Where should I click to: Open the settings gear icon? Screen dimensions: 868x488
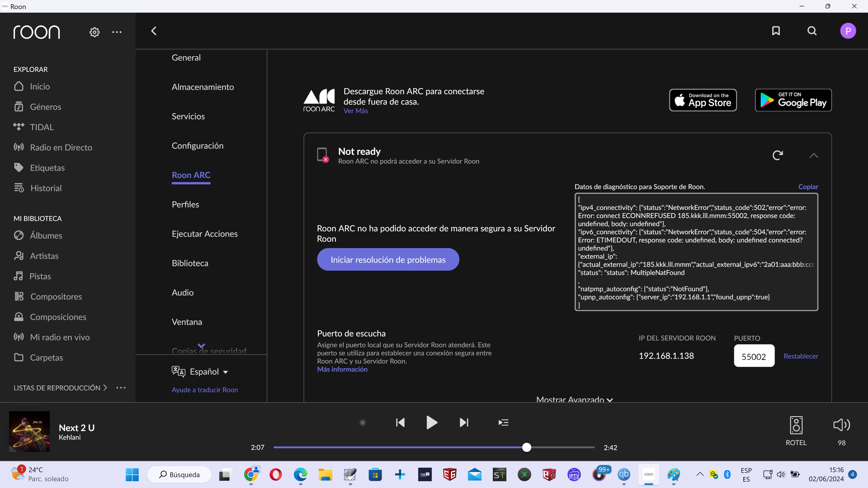click(x=94, y=32)
